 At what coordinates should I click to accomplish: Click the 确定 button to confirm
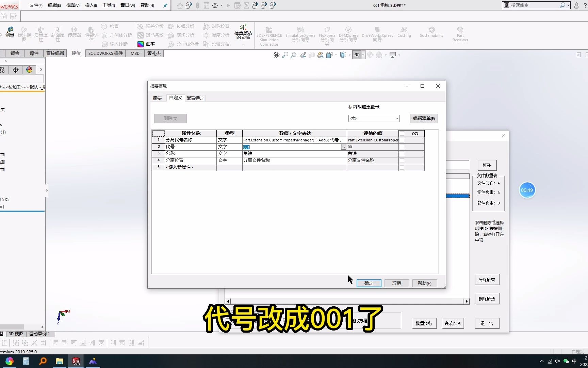click(369, 283)
